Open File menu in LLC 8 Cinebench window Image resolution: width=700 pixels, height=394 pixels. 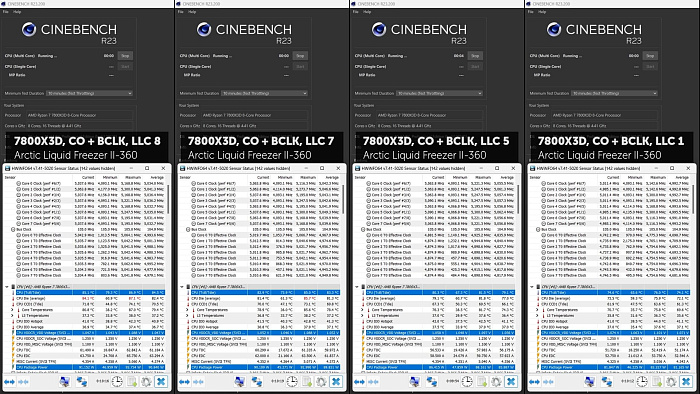coord(5,12)
